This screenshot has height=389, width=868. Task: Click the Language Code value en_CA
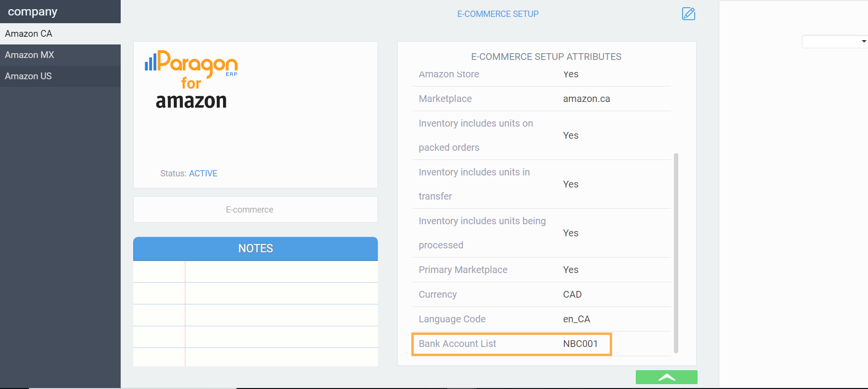(x=576, y=319)
